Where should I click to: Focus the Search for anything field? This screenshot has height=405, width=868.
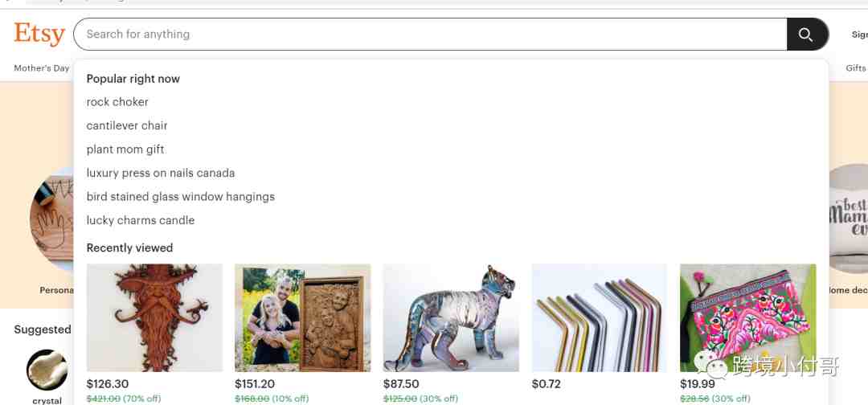(430, 35)
